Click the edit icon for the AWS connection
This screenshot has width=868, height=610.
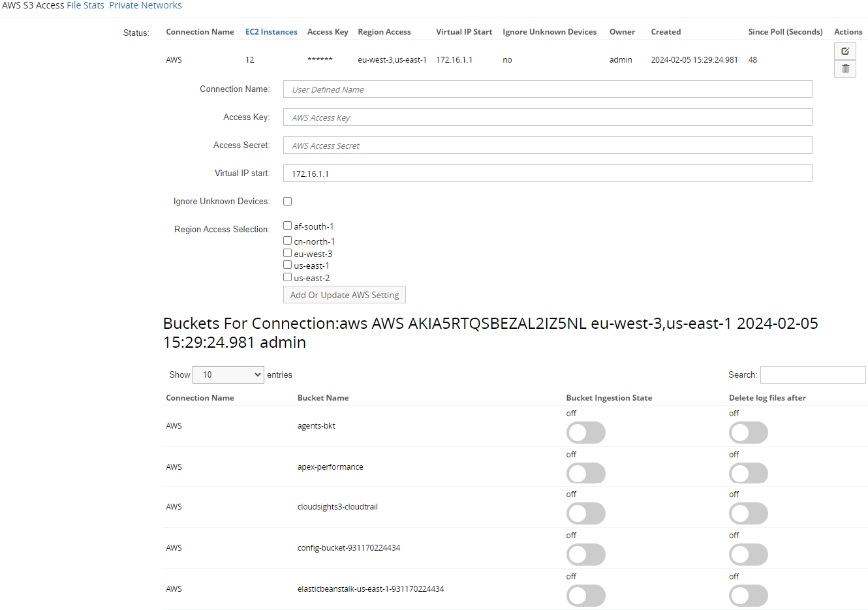845,51
